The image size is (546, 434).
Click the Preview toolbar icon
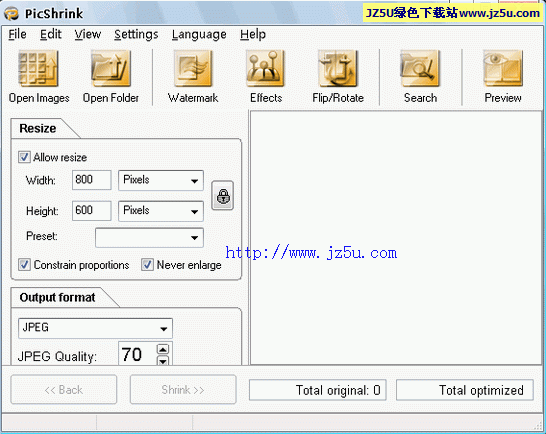pyautogui.click(x=503, y=69)
